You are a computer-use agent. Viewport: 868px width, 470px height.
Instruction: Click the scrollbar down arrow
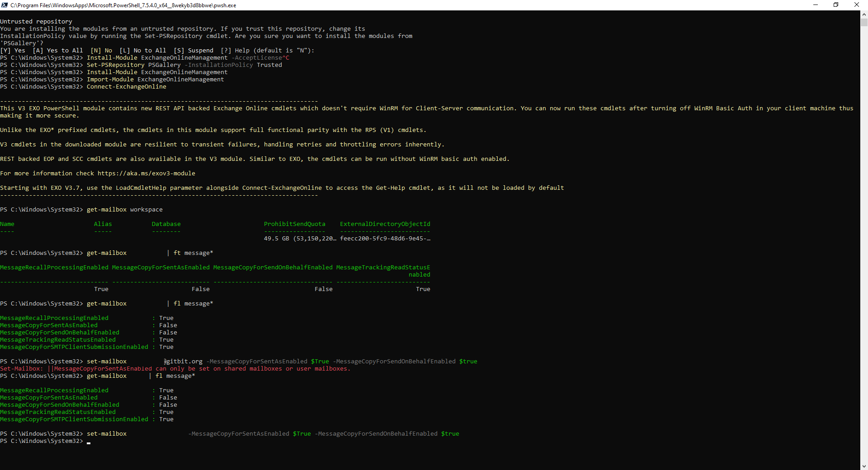point(864,466)
